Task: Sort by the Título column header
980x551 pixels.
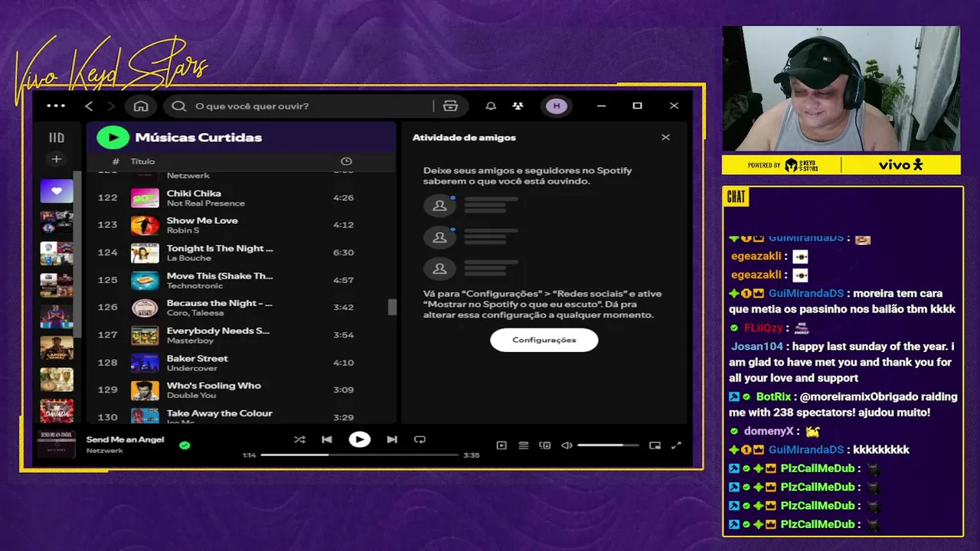Action: (x=142, y=161)
